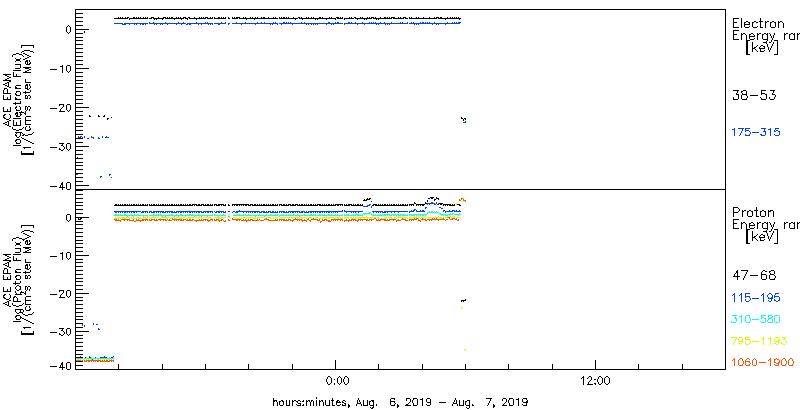Viewport: 800px width, 410px height.
Task: Click the electron panel -20 axis tick label
Action: (x=61, y=108)
